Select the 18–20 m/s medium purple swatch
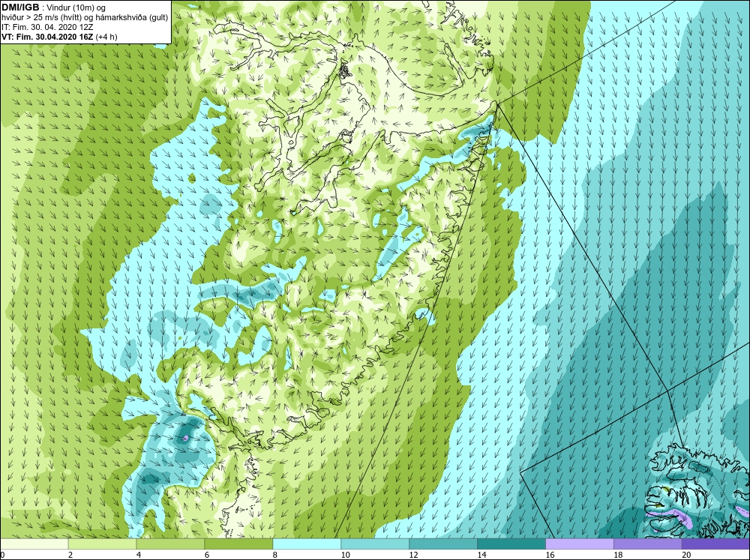This screenshot has width=750, height=560. pos(648,544)
